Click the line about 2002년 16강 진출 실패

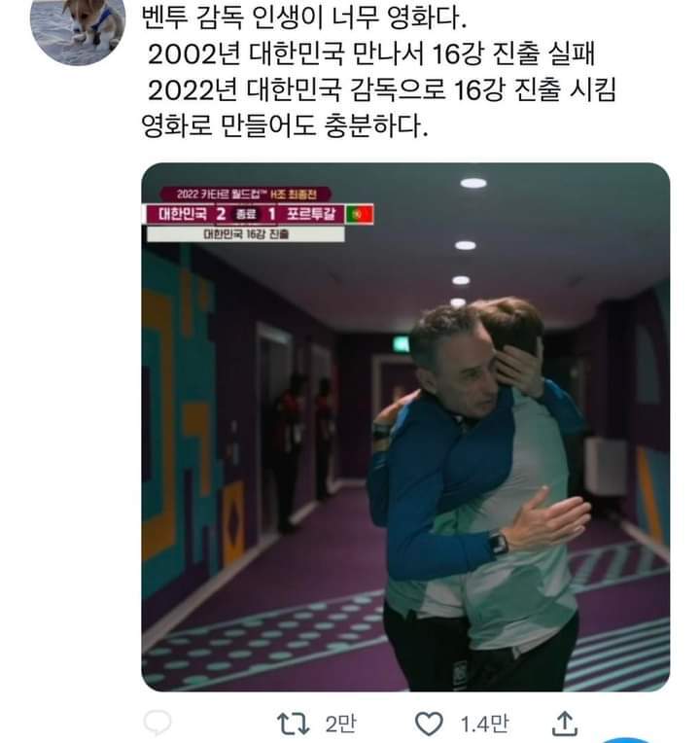(371, 53)
